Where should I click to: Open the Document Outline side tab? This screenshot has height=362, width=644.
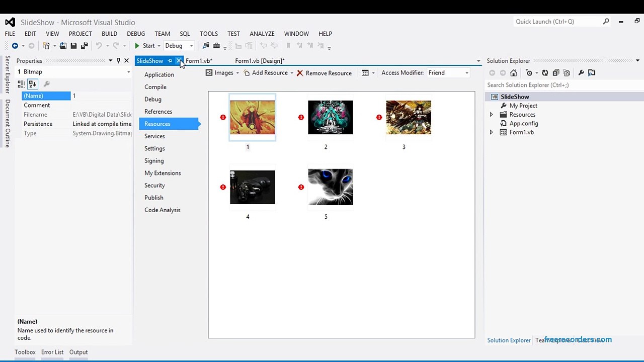(x=8, y=123)
